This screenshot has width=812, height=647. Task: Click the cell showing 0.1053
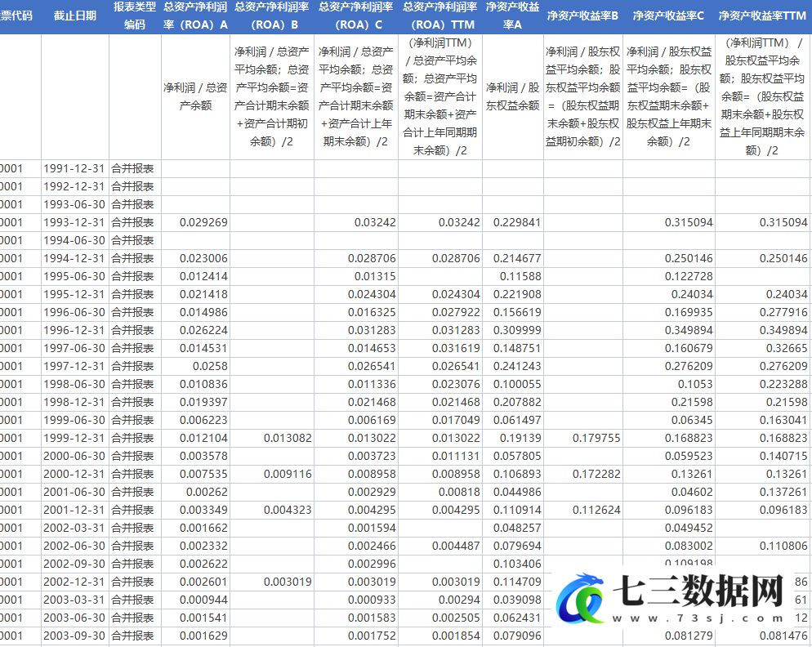tap(668, 385)
